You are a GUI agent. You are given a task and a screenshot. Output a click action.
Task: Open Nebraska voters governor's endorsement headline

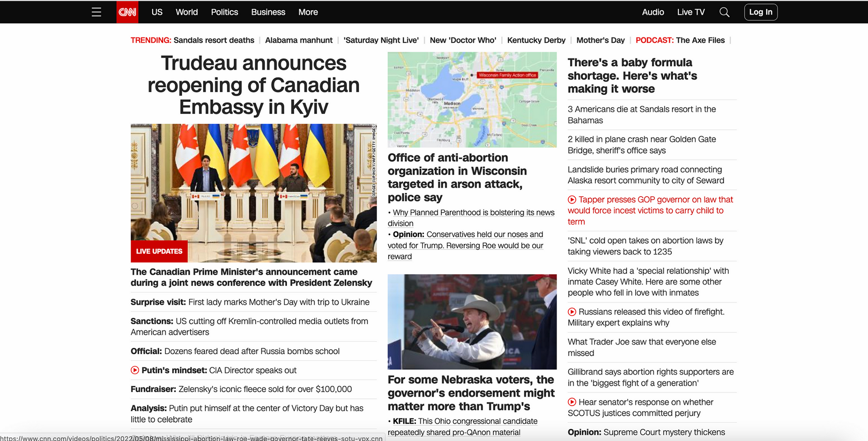[471, 393]
